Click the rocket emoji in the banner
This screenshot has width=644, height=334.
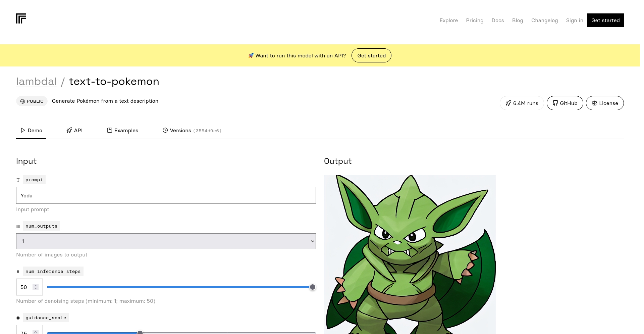pos(251,55)
